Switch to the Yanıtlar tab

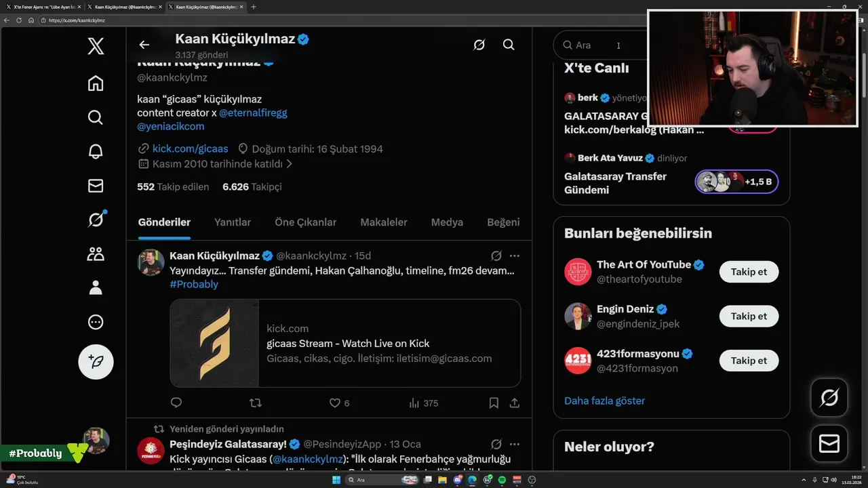[233, 222]
